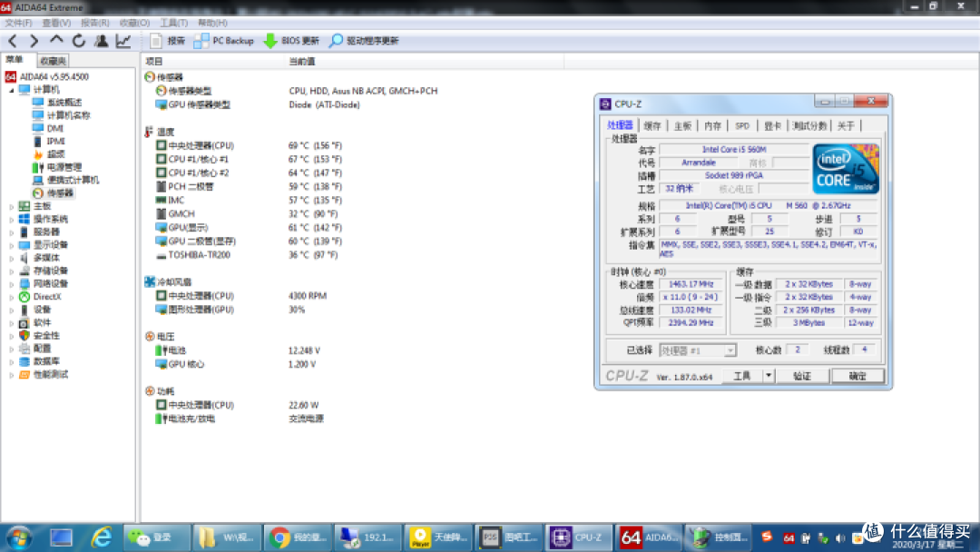This screenshot has height=552, width=980.
Task: Expand the 多媒体 tree node
Action: tap(11, 258)
